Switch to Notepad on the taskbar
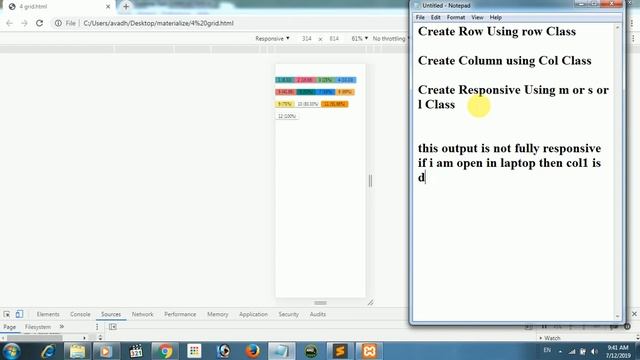 281,351
